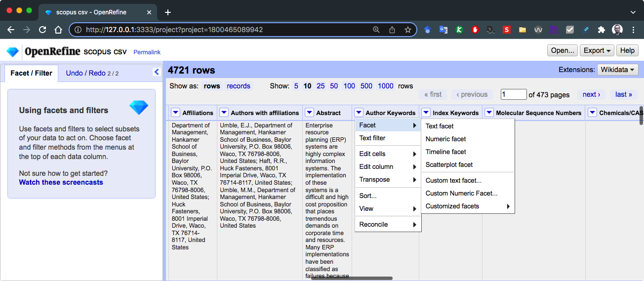This screenshot has width=644, height=281.
Task: Select Numeric facet from submenu
Action: tap(468, 139)
